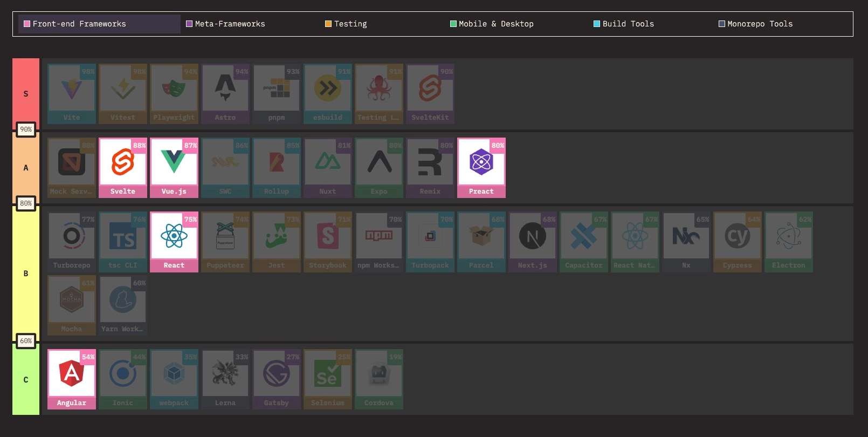
Task: Click the Selenium tile
Action: coord(327,379)
